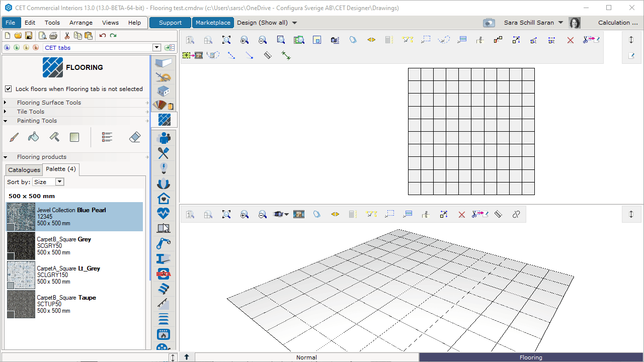Open the CET tabs dropdown
The height and width of the screenshot is (362, 644).
(x=156, y=48)
